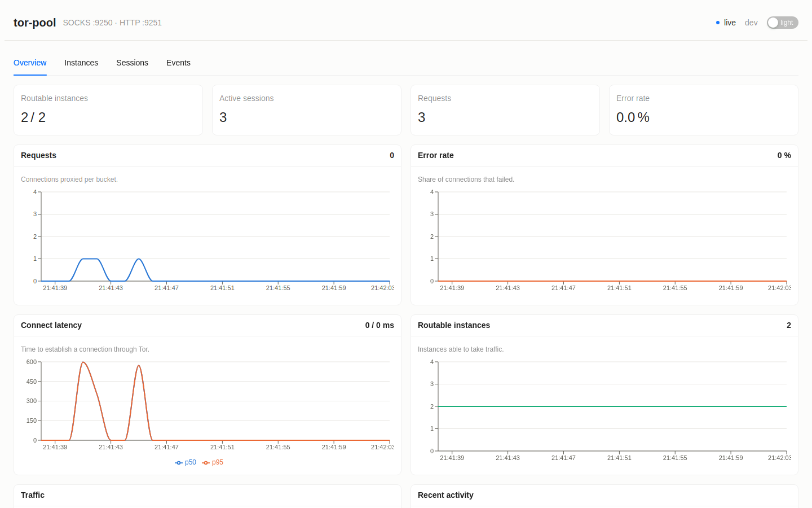Click 'Share of connections that failed.' description

466,179
